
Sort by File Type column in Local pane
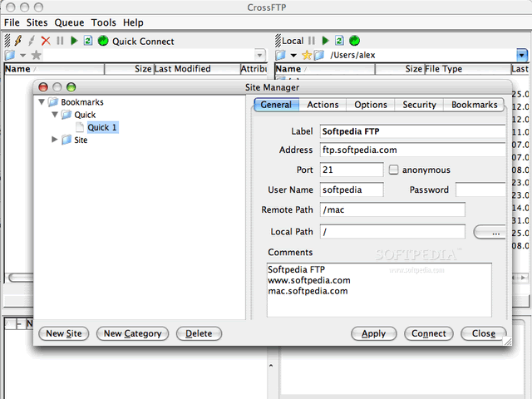[467, 69]
